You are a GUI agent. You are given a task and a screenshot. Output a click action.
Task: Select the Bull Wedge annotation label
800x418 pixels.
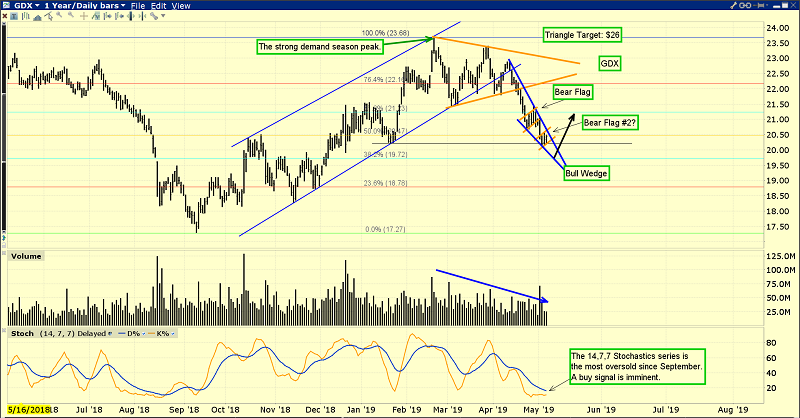coord(586,173)
